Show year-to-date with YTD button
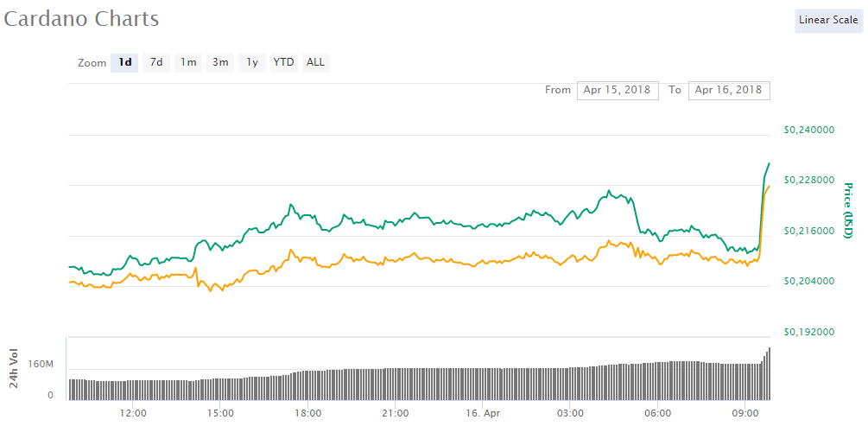 [283, 62]
